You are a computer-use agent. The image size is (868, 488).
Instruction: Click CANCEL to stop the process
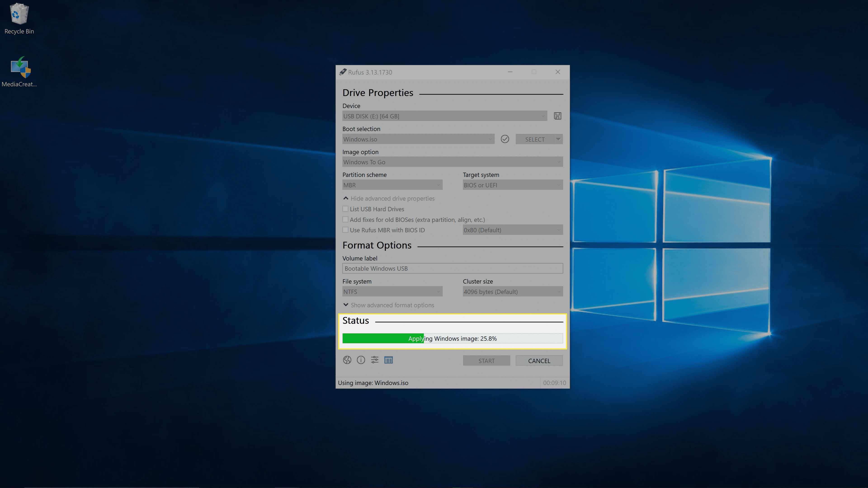coord(539,361)
